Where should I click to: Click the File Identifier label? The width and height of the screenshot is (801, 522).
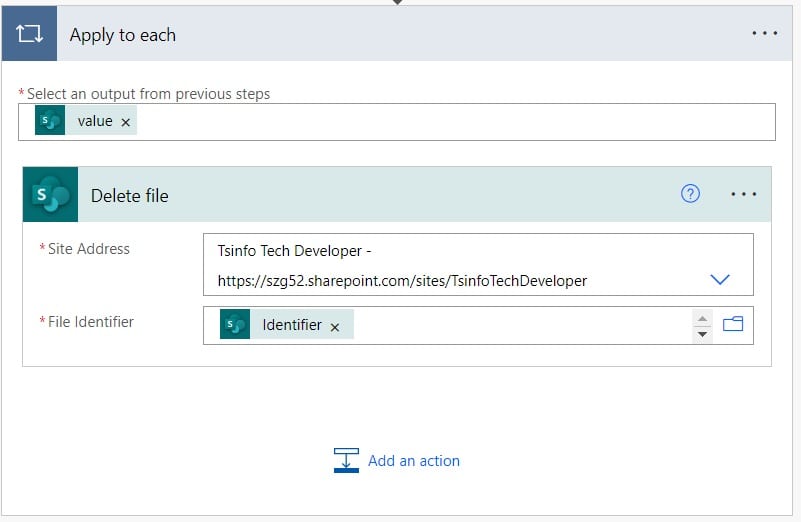tap(90, 322)
